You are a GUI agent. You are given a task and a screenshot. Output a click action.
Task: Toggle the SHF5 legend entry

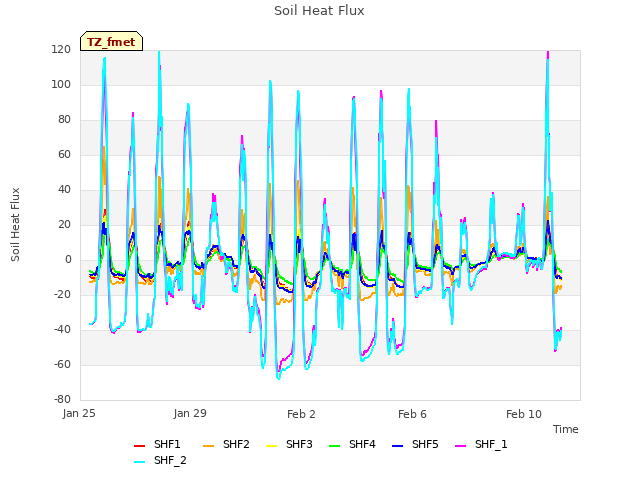pyautogui.click(x=416, y=444)
